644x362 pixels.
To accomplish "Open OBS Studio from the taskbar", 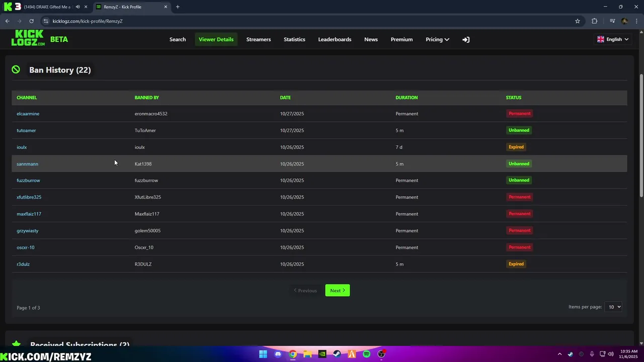I will coord(381,354).
